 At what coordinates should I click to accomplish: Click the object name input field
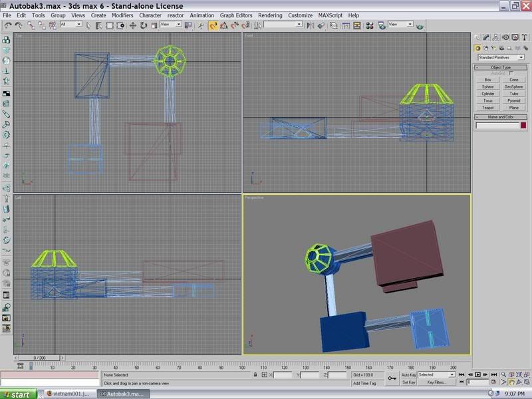click(x=497, y=126)
